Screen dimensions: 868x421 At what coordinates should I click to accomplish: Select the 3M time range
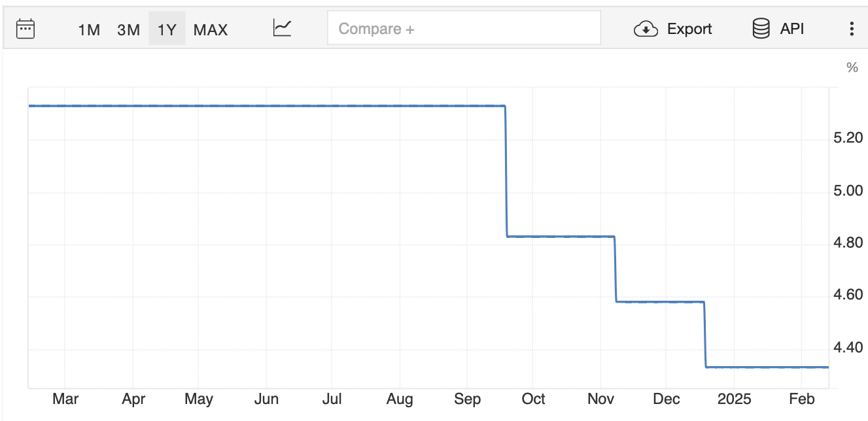128,29
